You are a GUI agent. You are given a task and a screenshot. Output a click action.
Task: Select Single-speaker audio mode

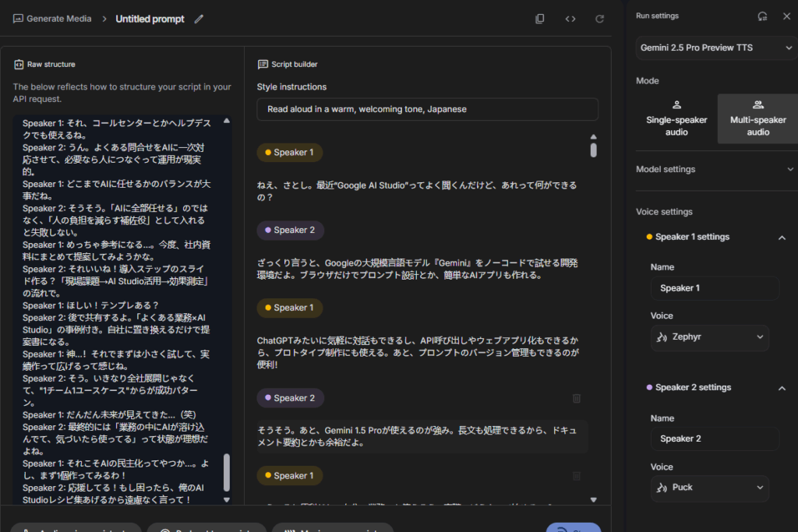(x=676, y=118)
